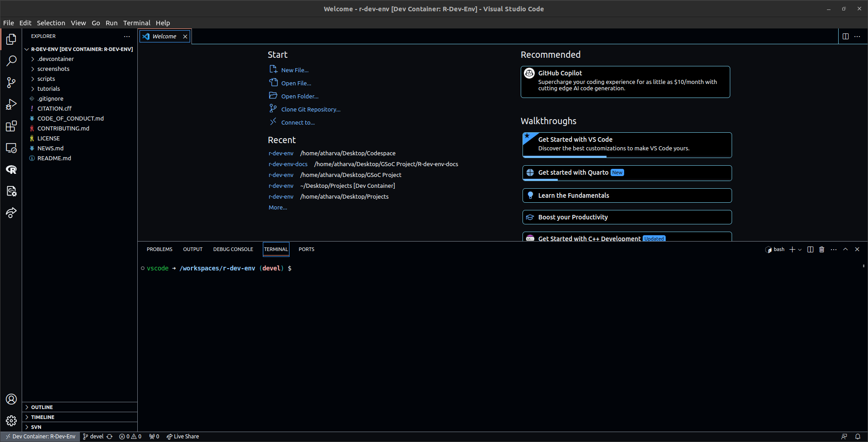Image resolution: width=868 pixels, height=442 pixels.
Task: Click the devel branch in status bar
Action: point(93,437)
